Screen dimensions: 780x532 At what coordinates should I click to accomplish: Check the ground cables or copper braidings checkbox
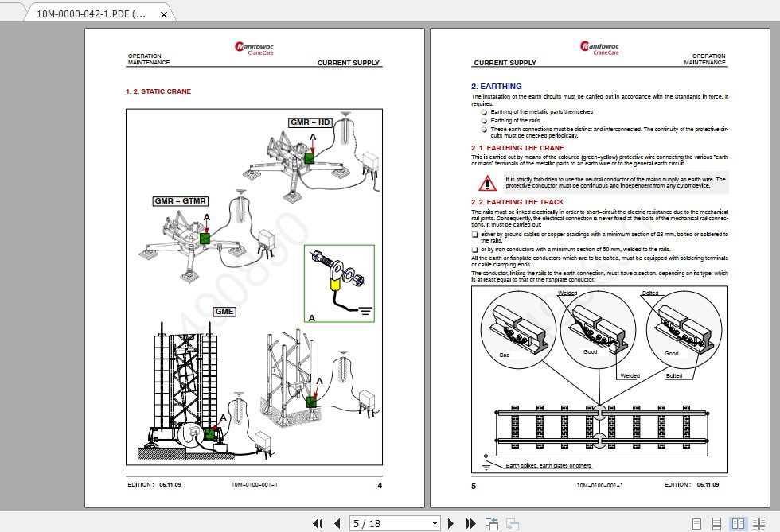(474, 234)
